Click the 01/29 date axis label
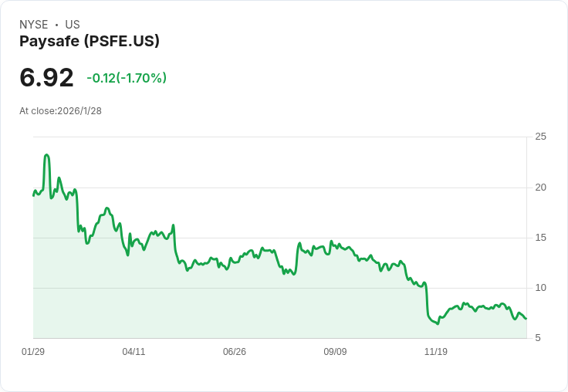568x392 pixels. [x=33, y=352]
